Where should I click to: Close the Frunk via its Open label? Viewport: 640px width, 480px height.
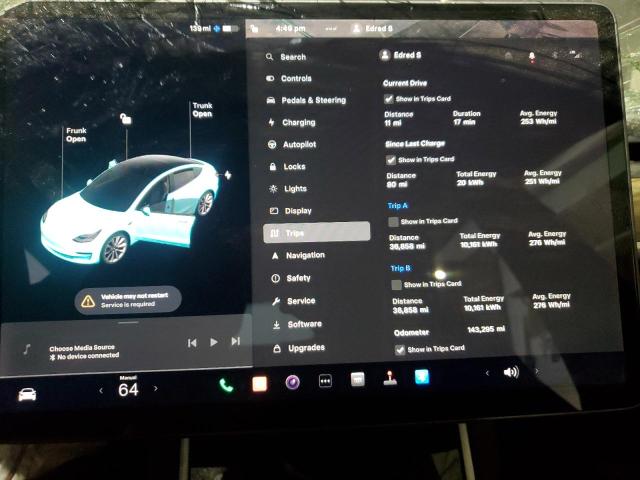(x=76, y=135)
